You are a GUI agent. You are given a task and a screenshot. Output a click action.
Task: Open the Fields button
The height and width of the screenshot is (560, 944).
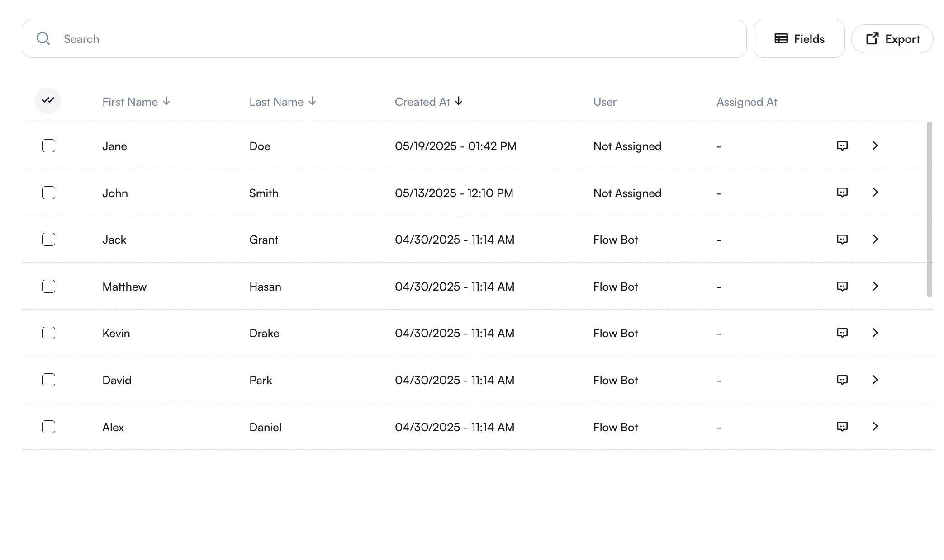[799, 39]
